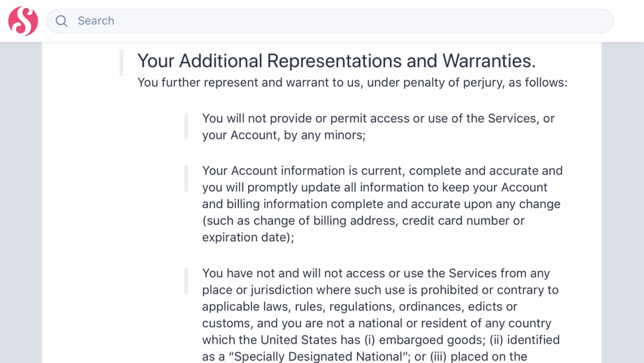Click the quote bar beside the main heading

tap(121, 63)
